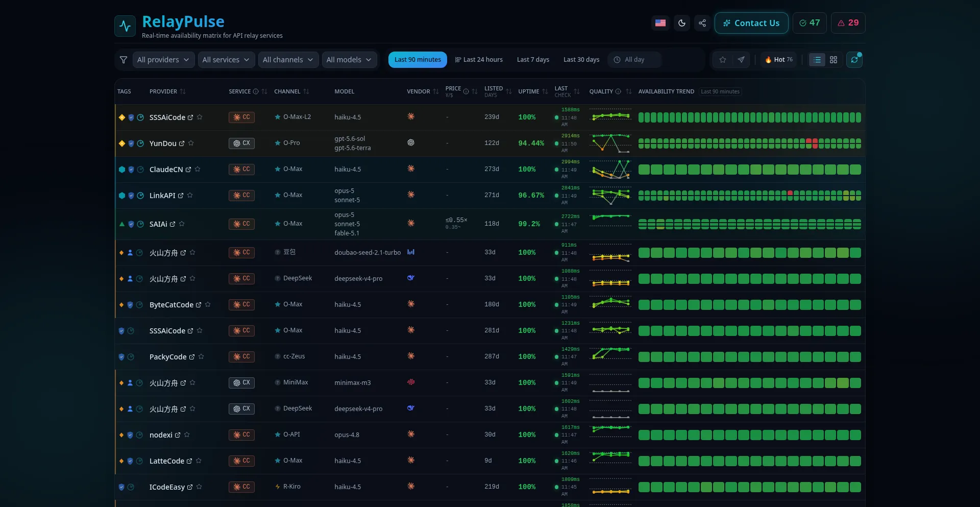980x507 pixels.
Task: Click the 'Last 90 minutes' trend label
Action: click(720, 91)
